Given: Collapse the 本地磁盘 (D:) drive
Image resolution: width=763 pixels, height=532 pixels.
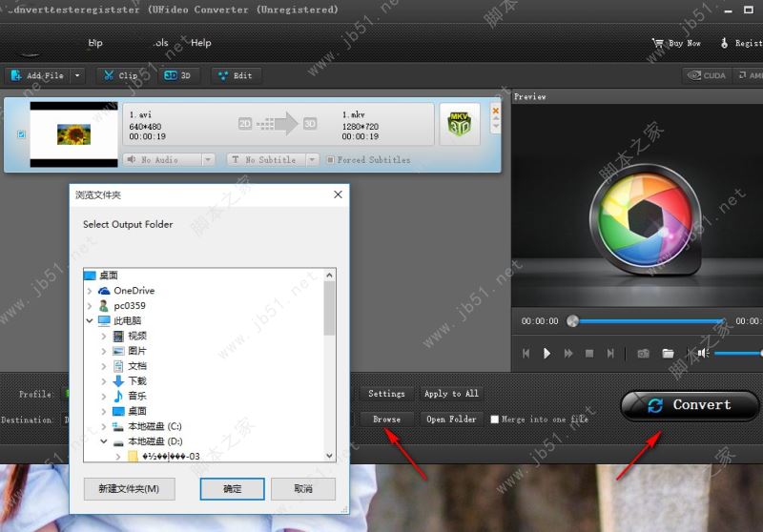Looking at the screenshot, I should pyautogui.click(x=104, y=441).
